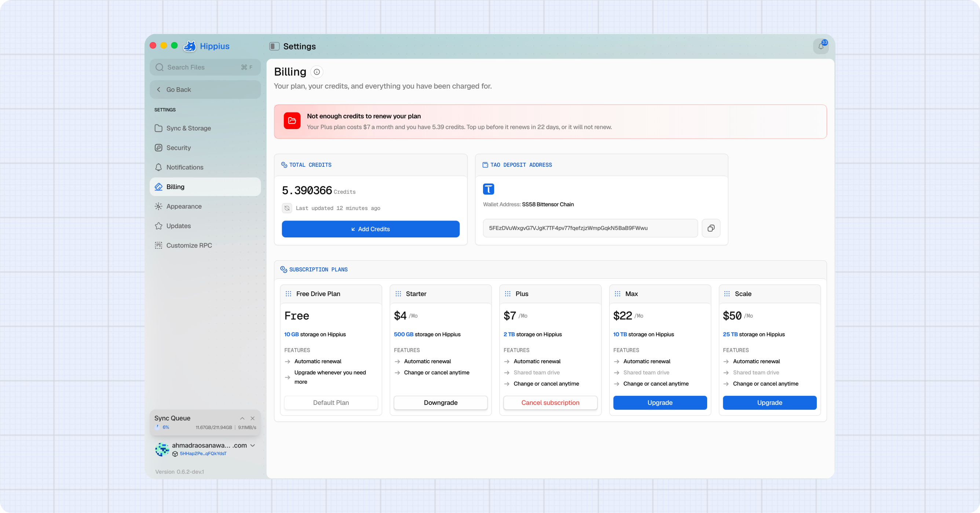Upgrade to the Max plan
This screenshot has width=980, height=513.
660,403
